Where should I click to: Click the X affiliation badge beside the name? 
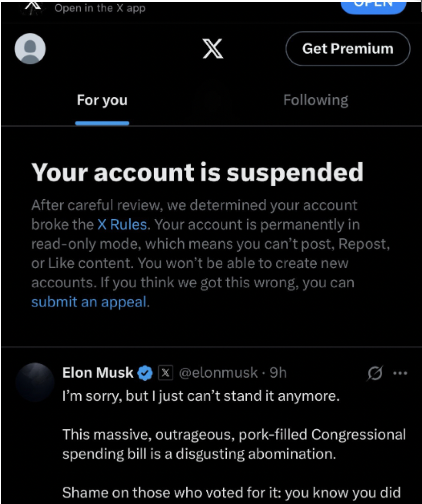(x=166, y=373)
